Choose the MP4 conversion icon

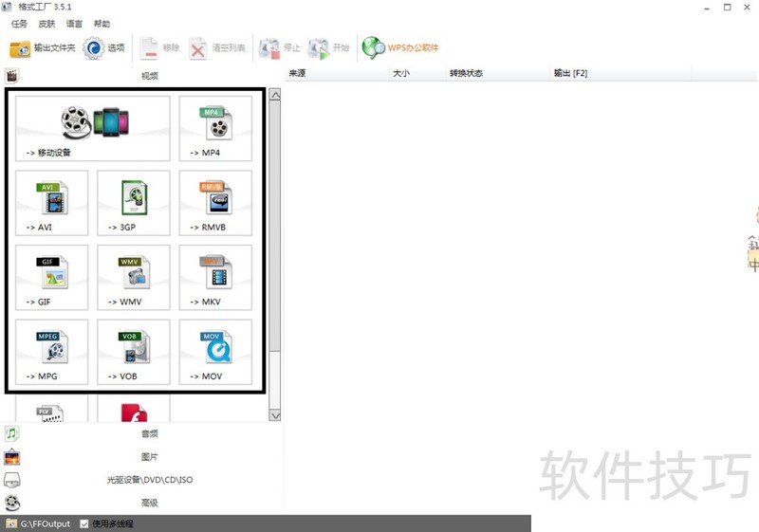[x=215, y=128]
